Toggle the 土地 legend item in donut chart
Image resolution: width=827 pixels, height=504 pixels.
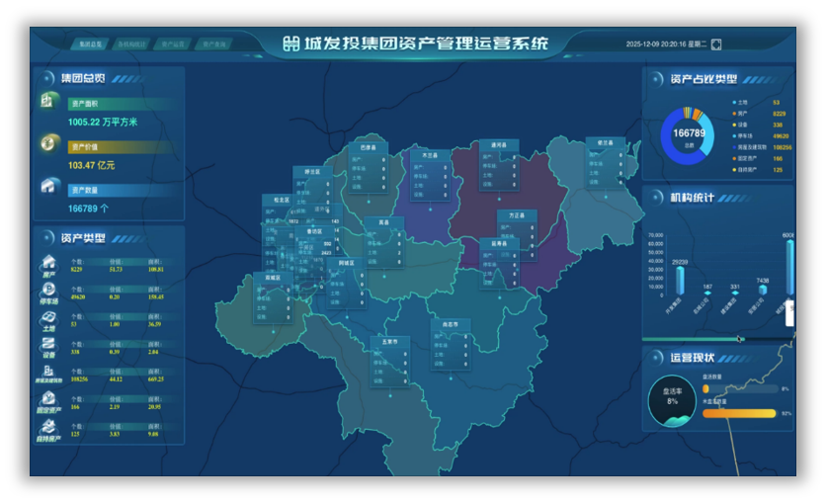coord(742,102)
